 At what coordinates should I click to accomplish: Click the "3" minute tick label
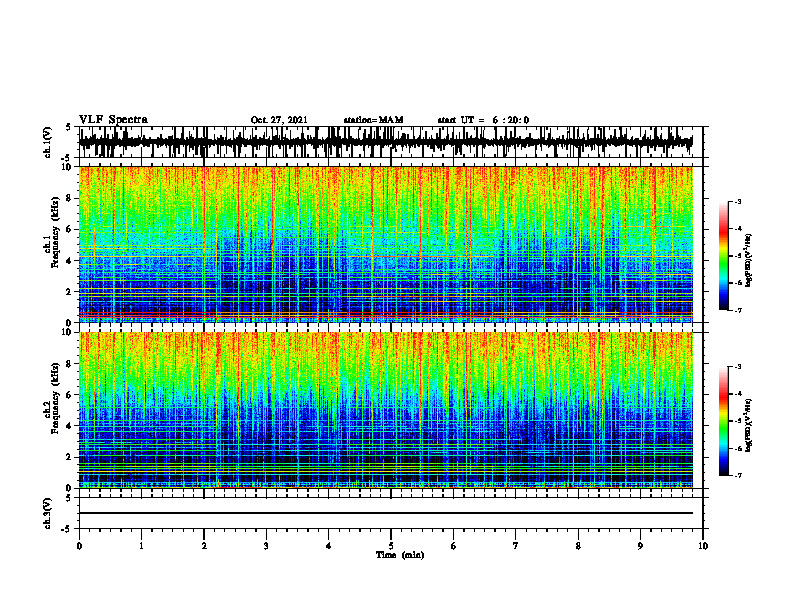point(266,546)
